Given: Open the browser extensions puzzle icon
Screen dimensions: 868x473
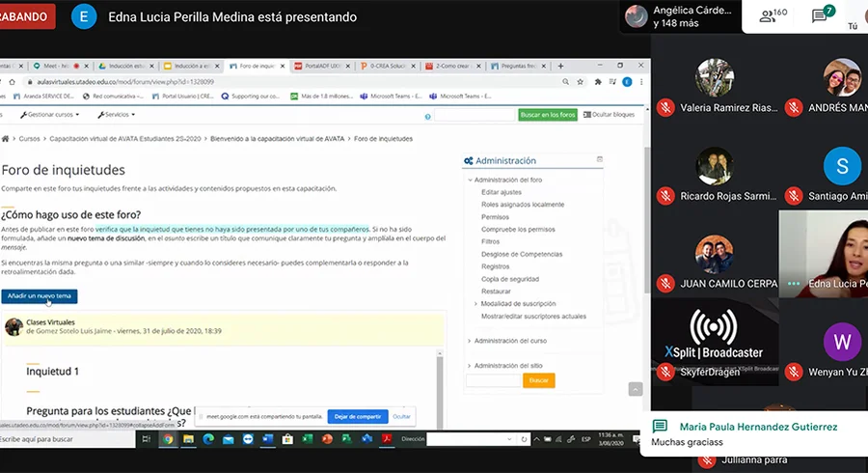Looking at the screenshot, I should point(598,81).
